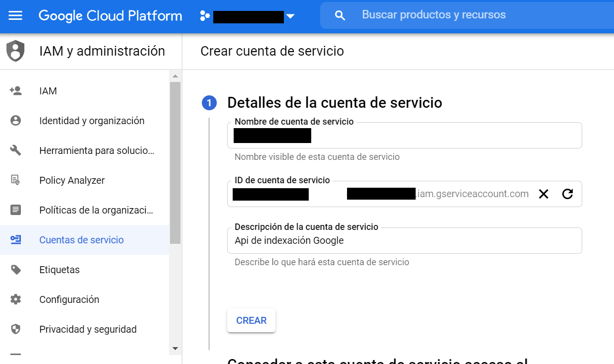Screen dimensions: 614x364
Task: Click the Crear cuenta de servicio title
Action: pos(272,51)
